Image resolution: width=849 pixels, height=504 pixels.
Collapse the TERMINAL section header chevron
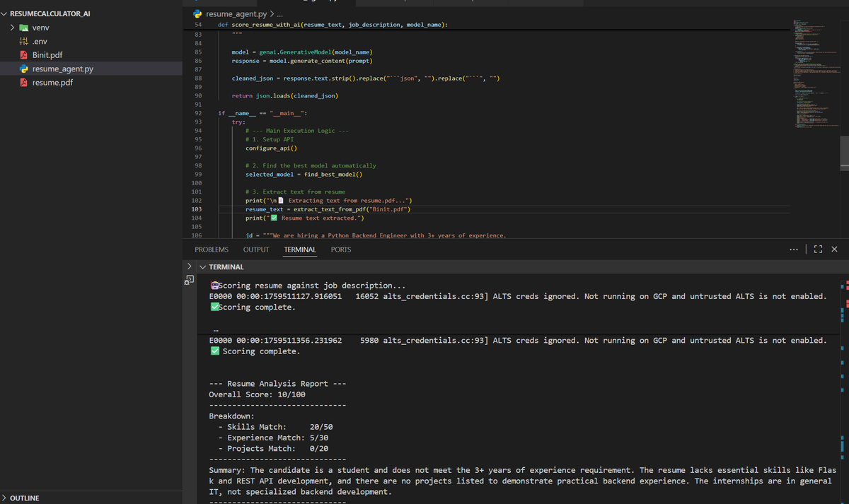pos(203,267)
